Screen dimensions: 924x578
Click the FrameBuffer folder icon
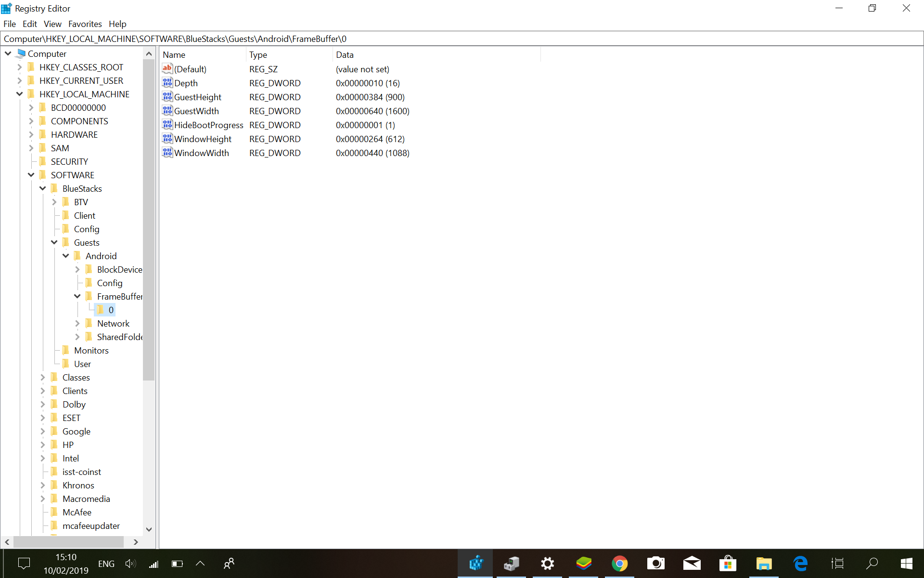89,296
